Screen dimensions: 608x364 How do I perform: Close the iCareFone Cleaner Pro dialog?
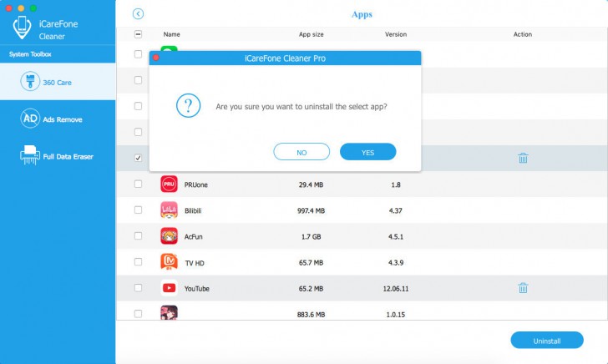tap(156, 58)
